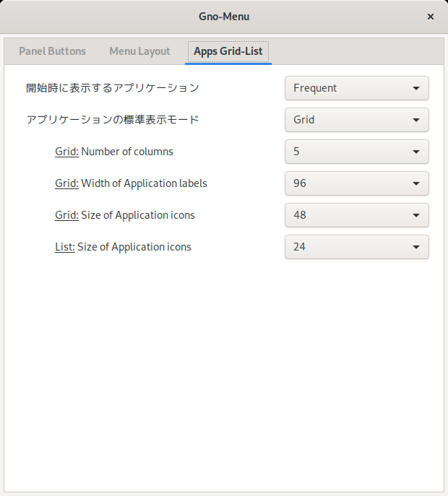Click the Gno-Menu window title
Screen dimensions: 448x496
click(224, 17)
